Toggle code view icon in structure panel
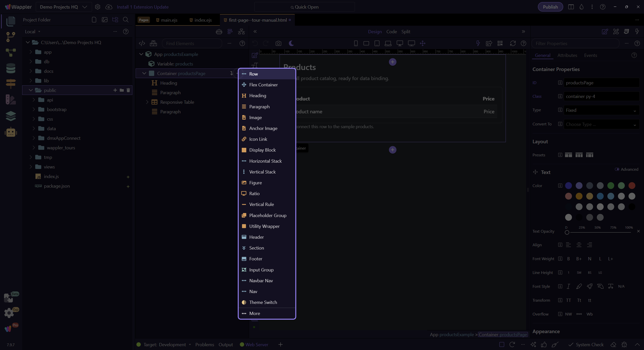Viewport: 644px width, 350px height. click(x=142, y=43)
